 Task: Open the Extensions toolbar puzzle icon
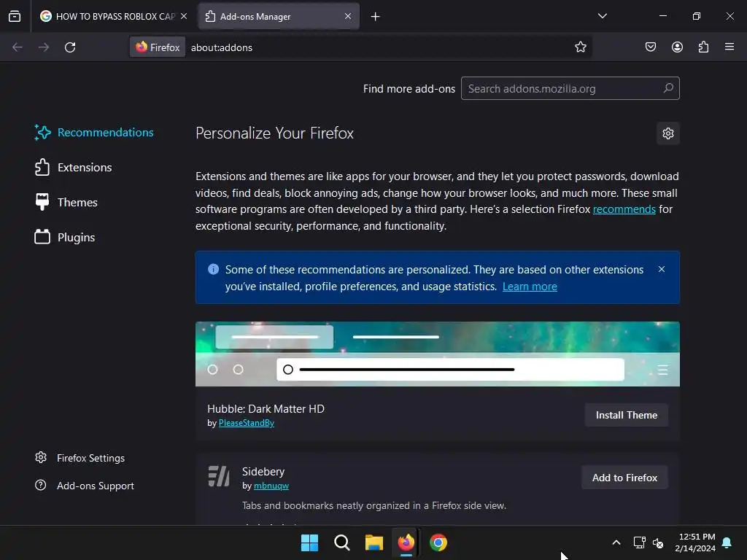point(703,47)
